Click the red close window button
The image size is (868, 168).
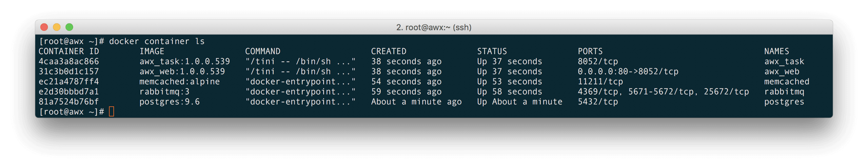click(44, 27)
